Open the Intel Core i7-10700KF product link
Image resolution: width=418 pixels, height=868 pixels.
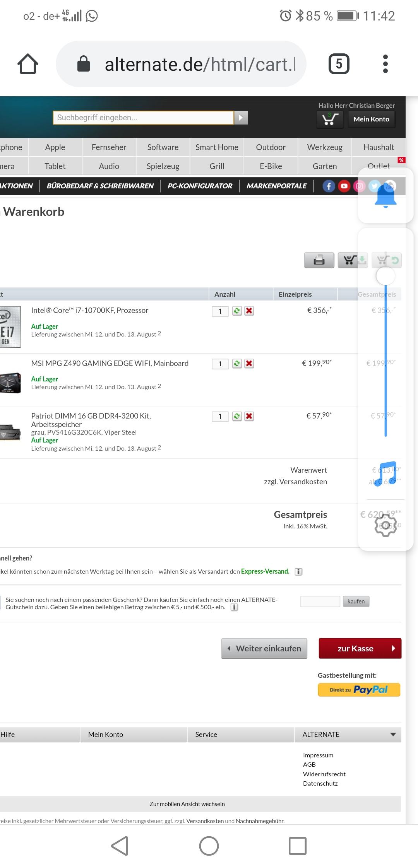click(x=90, y=310)
